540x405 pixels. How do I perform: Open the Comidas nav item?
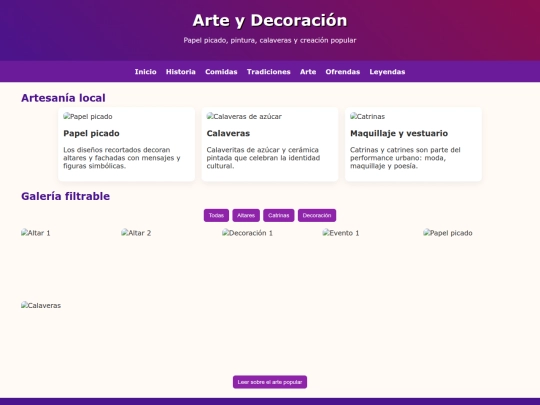pyautogui.click(x=221, y=72)
